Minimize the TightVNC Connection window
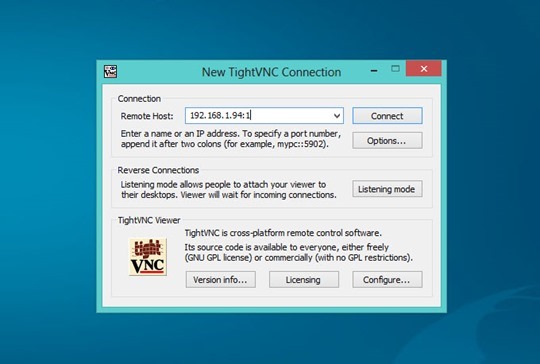540x364 pixels. pyautogui.click(x=374, y=70)
